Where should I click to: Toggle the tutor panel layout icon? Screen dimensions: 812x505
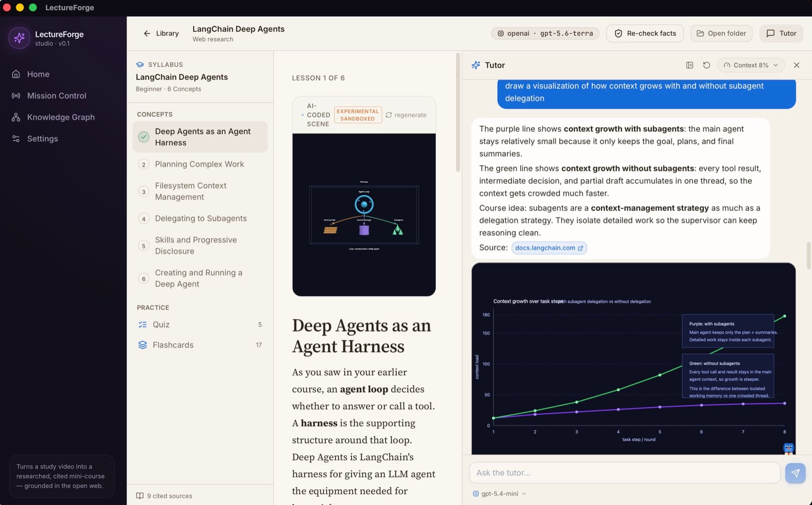[690, 65]
